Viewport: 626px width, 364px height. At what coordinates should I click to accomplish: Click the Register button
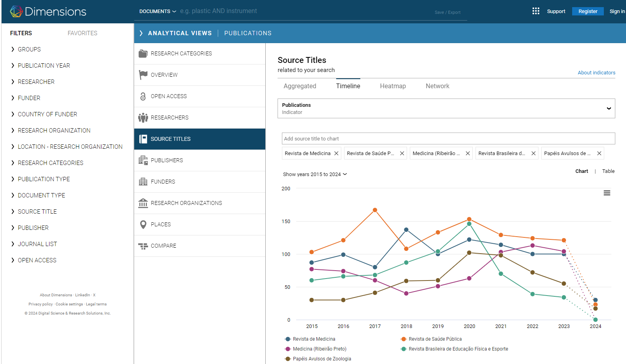pyautogui.click(x=588, y=11)
